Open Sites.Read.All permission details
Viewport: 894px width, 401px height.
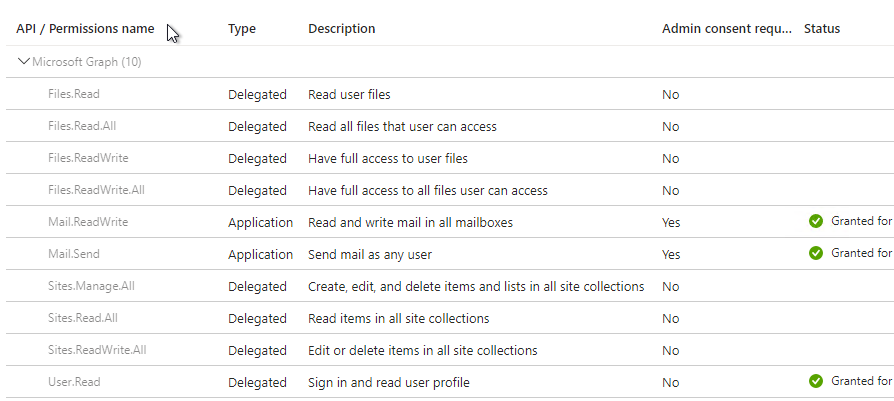83,318
